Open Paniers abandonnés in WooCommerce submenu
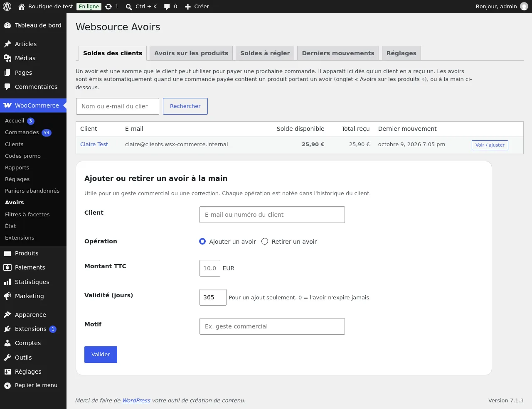 [x=32, y=191]
